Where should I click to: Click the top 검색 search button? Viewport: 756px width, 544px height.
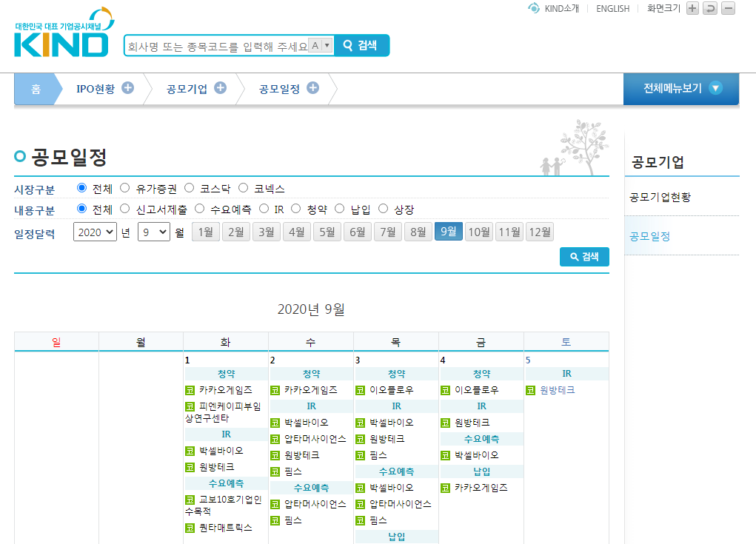361,45
